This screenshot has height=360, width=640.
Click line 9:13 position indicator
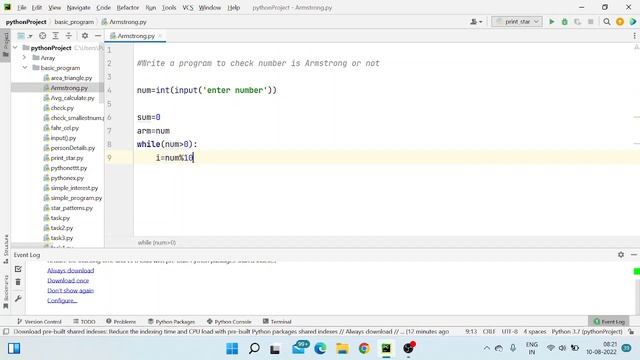471,331
